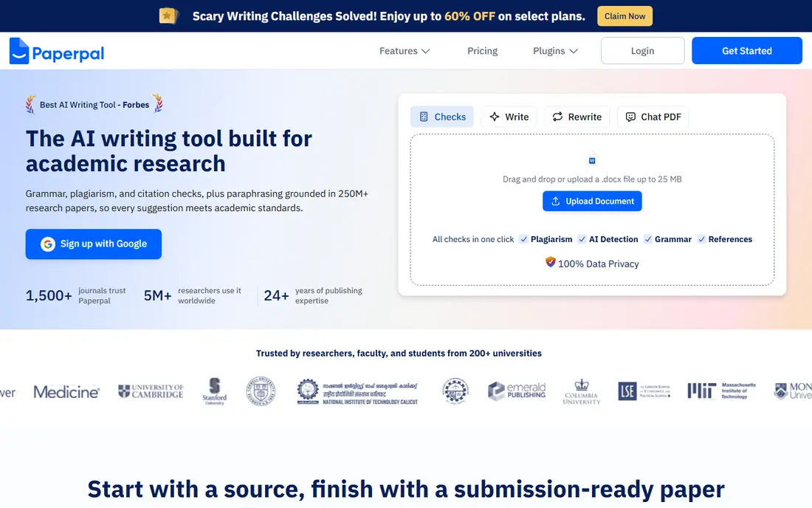
Task: Click the 5M+ researchers statistic
Action: (x=192, y=295)
